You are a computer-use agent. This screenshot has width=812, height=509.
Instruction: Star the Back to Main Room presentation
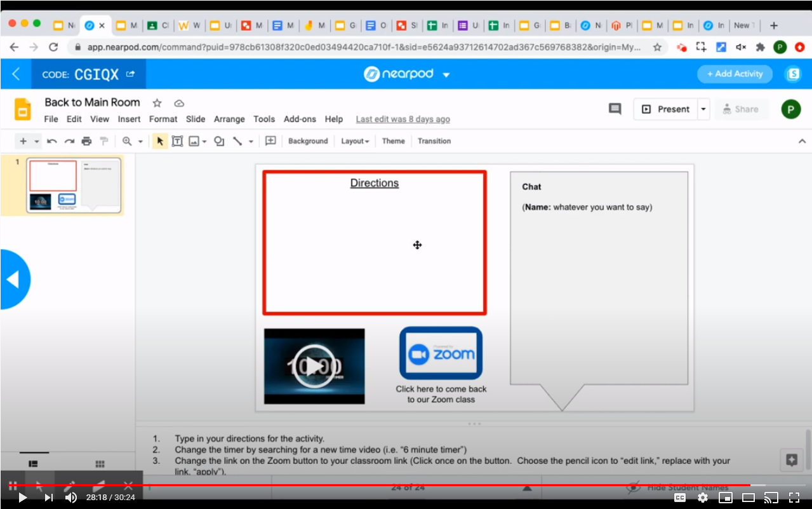click(x=157, y=103)
